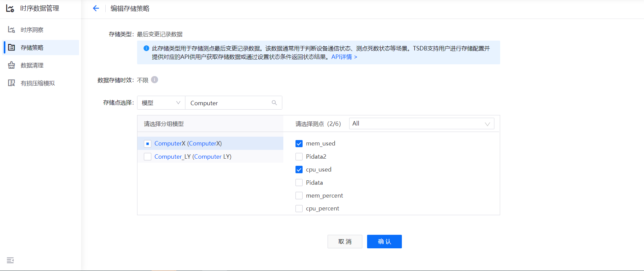Check the cpu_percent checkbox
This screenshot has height=271, width=644.
coord(299,208)
